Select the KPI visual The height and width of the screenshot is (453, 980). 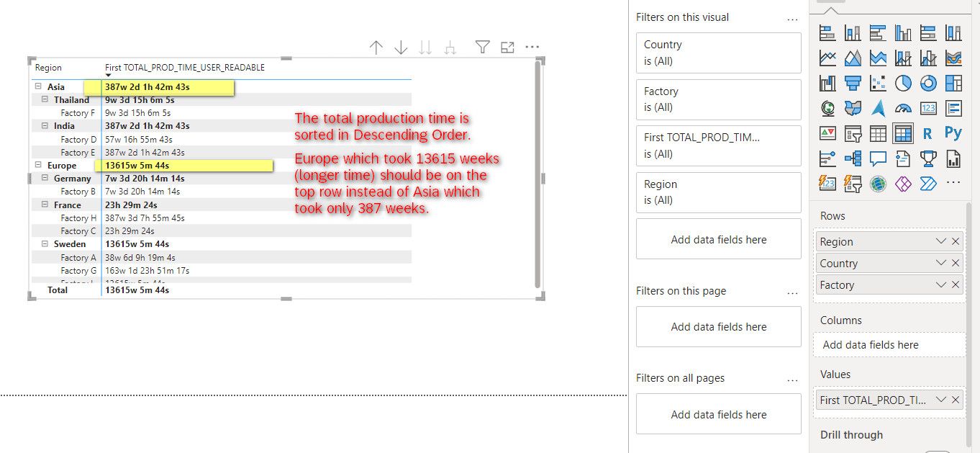(827, 133)
